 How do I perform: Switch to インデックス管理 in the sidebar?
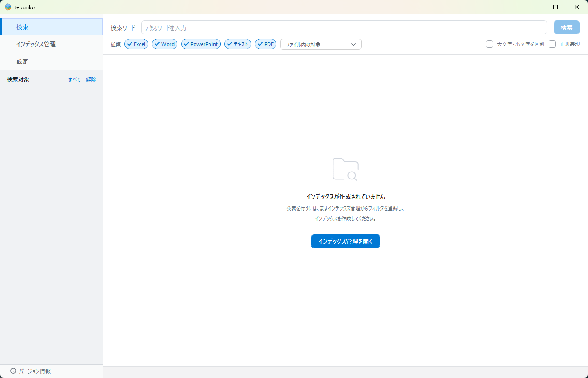click(52, 44)
